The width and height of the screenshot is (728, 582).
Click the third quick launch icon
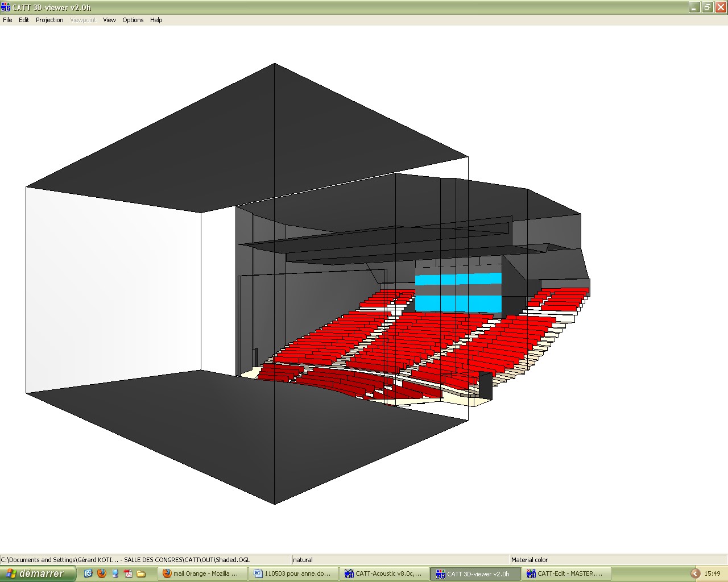(x=115, y=573)
